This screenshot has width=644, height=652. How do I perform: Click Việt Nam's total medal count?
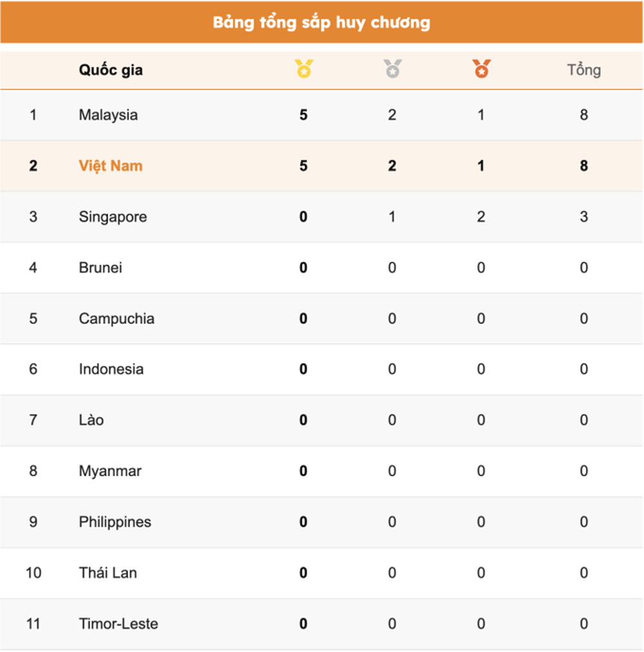point(583,166)
